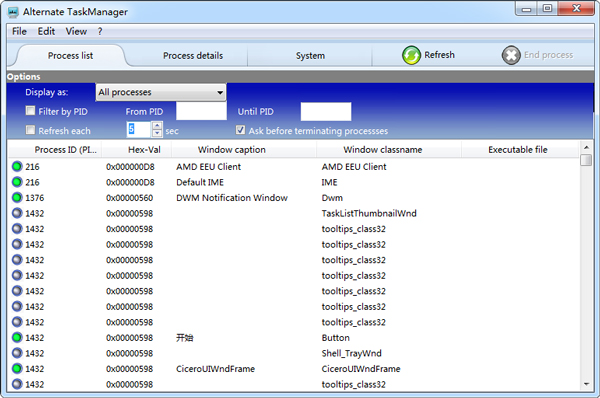The width and height of the screenshot is (600, 398).
Task: Click green status icon of Default IME row
Action: 17,182
